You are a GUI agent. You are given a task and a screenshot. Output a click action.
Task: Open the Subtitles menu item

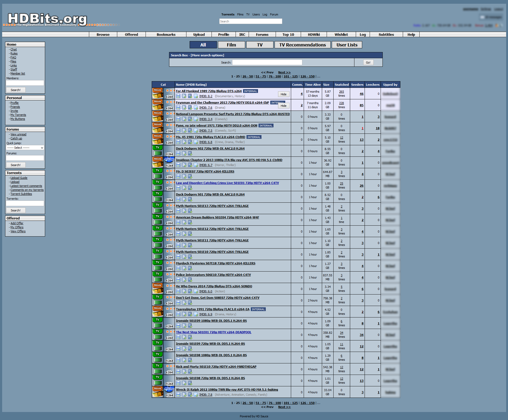tap(386, 34)
